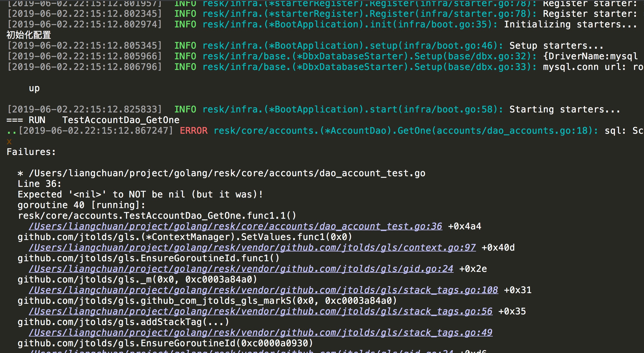Click the 'Initializing starters...' log message
Screen dimensions: 644x353
[570, 24]
